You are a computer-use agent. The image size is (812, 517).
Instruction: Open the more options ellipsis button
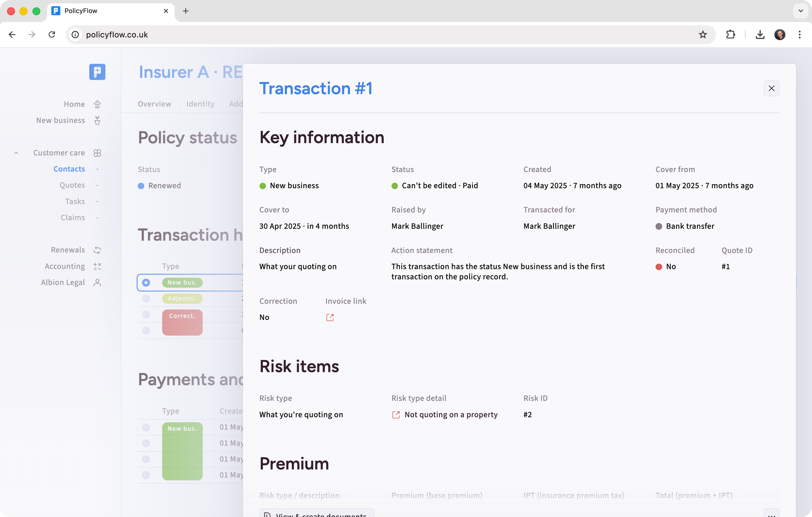[771, 513]
